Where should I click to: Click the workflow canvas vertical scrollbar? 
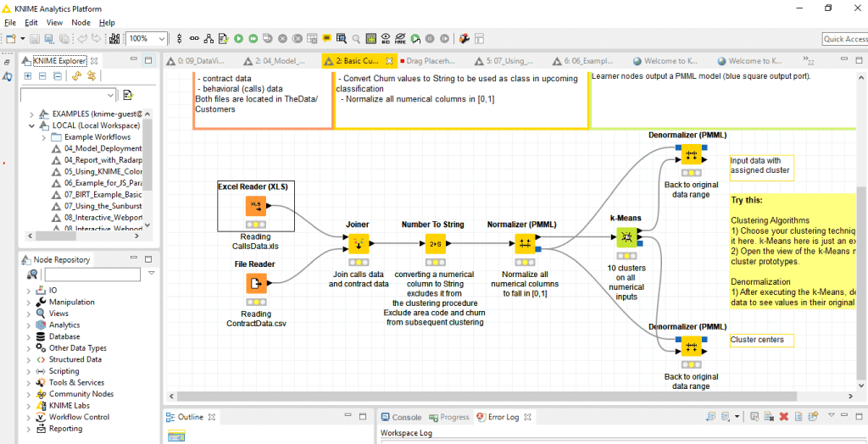pos(862,282)
